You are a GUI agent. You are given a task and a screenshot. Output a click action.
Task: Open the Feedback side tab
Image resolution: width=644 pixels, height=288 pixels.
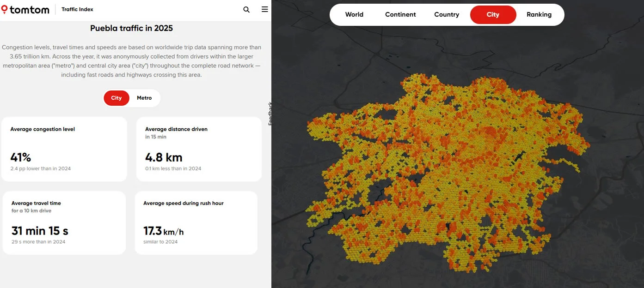[270, 114]
